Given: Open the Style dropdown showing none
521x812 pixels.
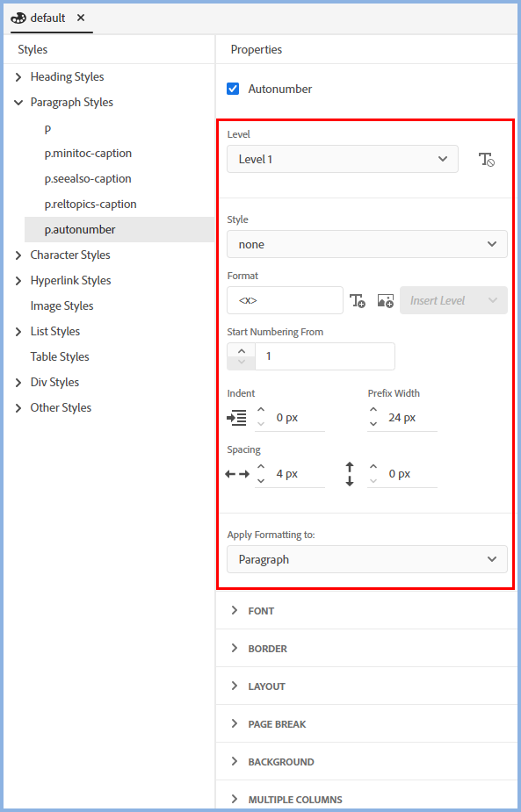Looking at the screenshot, I should [367, 244].
